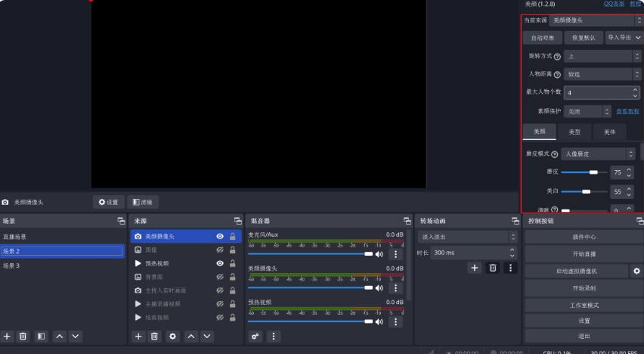The width and height of the screenshot is (644, 354).
Task: Open scene filters icon in 场景 panel
Action: coord(42,336)
